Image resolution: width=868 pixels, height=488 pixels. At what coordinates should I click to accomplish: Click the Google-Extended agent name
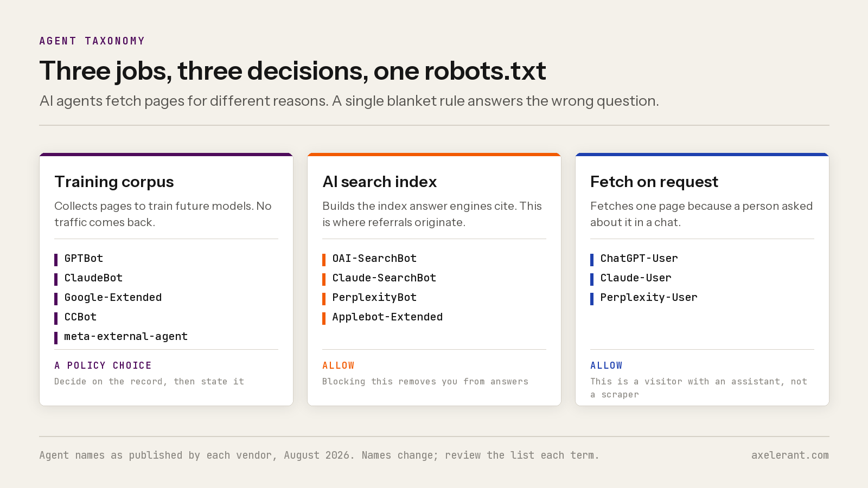113,298
